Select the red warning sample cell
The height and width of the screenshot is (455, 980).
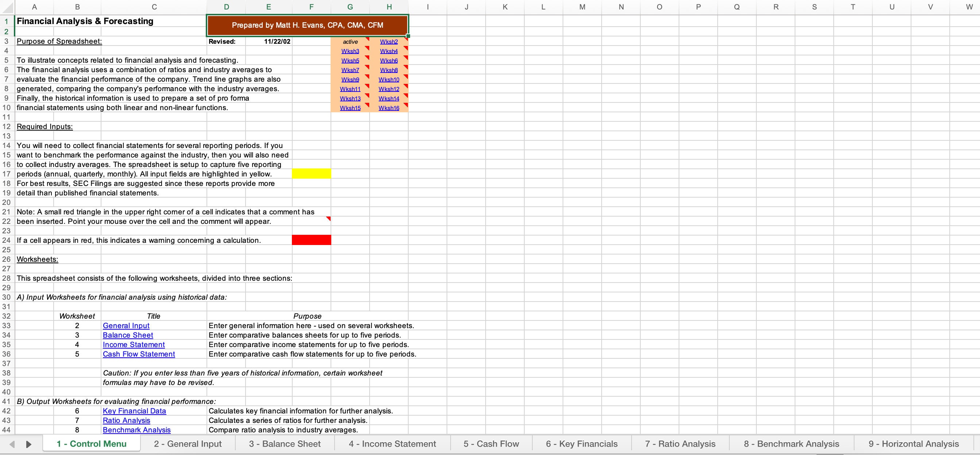(x=312, y=240)
